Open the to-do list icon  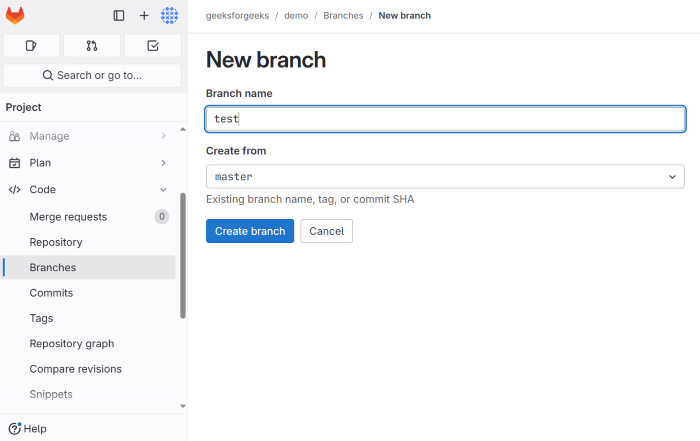[153, 46]
